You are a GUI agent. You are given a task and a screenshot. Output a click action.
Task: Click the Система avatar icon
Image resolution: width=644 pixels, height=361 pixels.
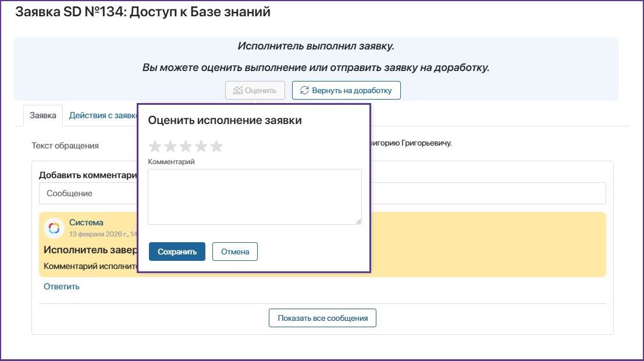[54, 228]
